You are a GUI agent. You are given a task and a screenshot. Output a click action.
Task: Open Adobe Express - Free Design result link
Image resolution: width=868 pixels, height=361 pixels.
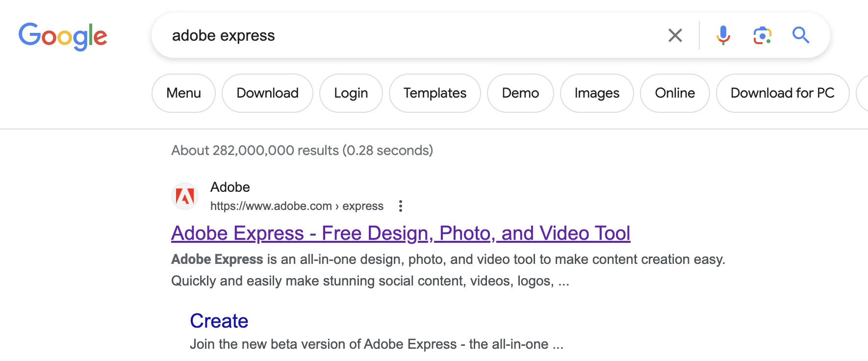pos(401,233)
